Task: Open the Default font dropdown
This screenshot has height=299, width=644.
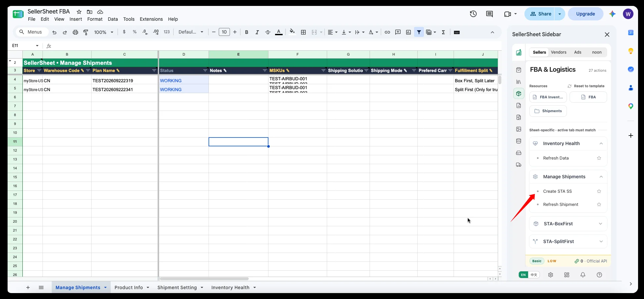Action: point(191,32)
